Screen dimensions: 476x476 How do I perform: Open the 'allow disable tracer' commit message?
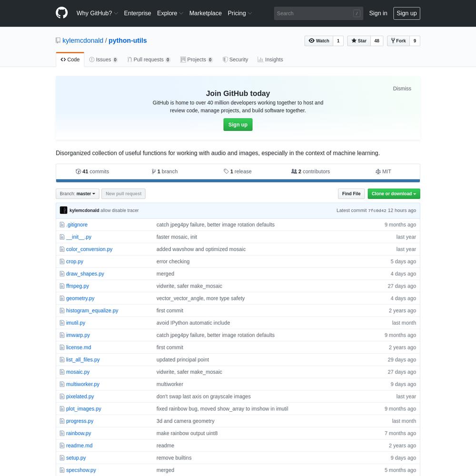(119, 210)
